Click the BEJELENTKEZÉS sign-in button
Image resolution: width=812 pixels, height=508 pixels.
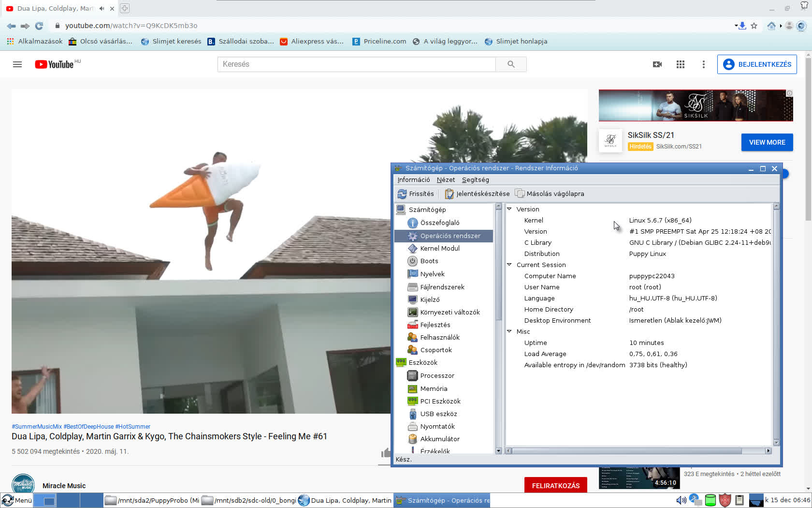pos(757,64)
